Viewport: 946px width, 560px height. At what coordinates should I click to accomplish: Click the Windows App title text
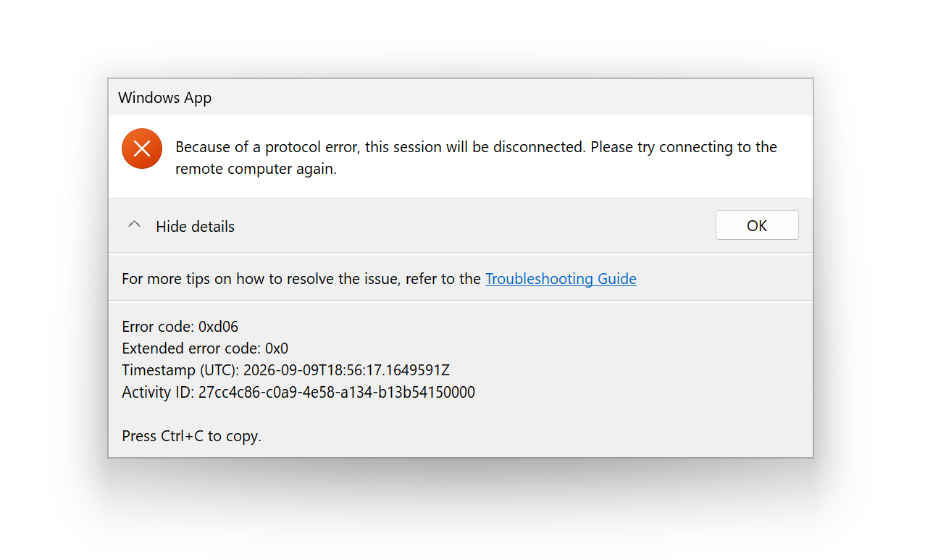(165, 98)
